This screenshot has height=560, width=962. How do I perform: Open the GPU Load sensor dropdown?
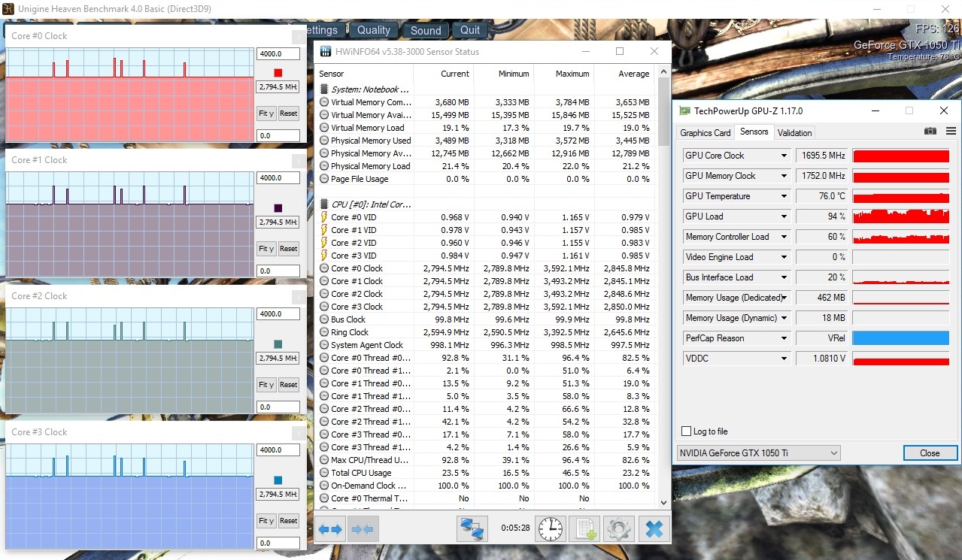[x=784, y=216]
